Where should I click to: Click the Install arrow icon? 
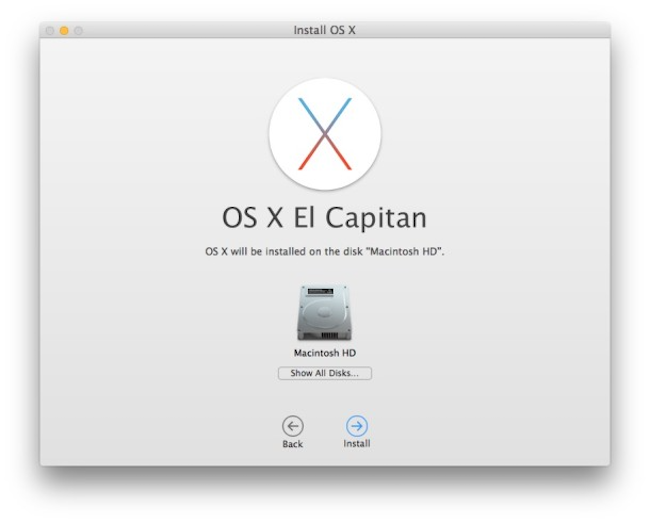(x=356, y=426)
